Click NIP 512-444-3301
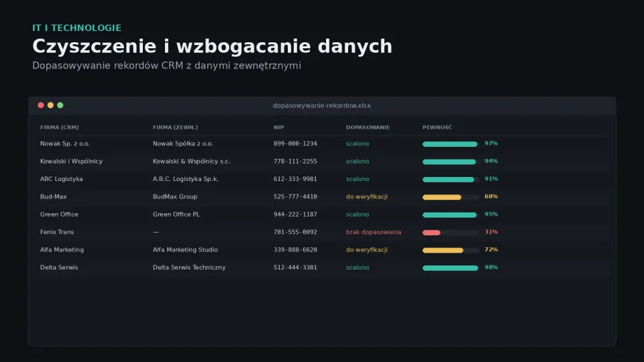This screenshot has height=362, width=644. (295, 267)
